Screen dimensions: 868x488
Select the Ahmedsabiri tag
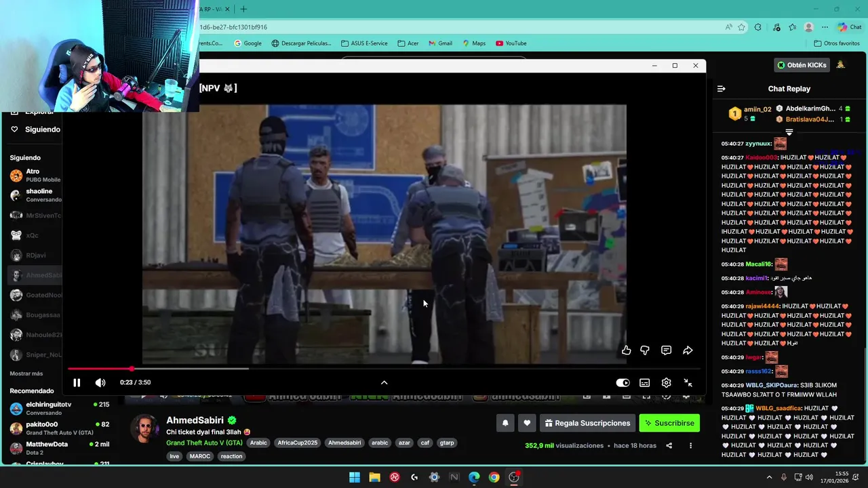[x=344, y=443]
